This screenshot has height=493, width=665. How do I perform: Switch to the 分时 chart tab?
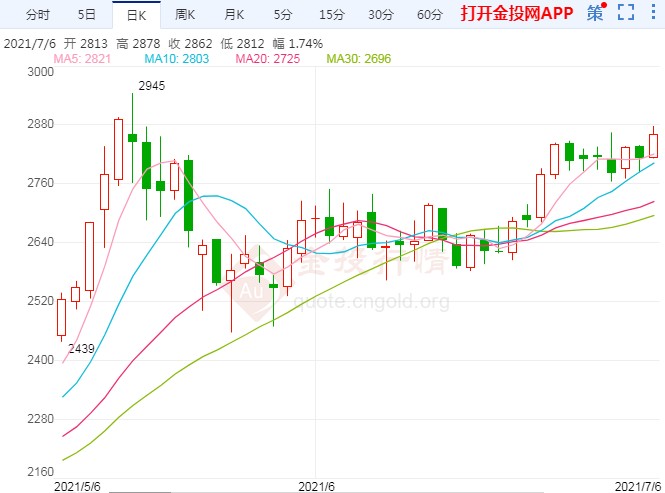pos(38,15)
